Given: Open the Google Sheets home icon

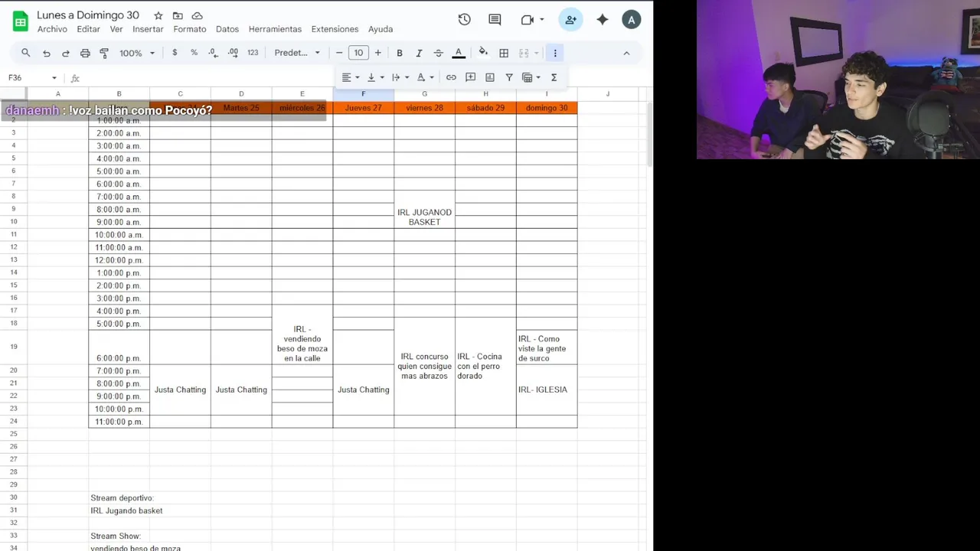Looking at the screenshot, I should click(21, 21).
